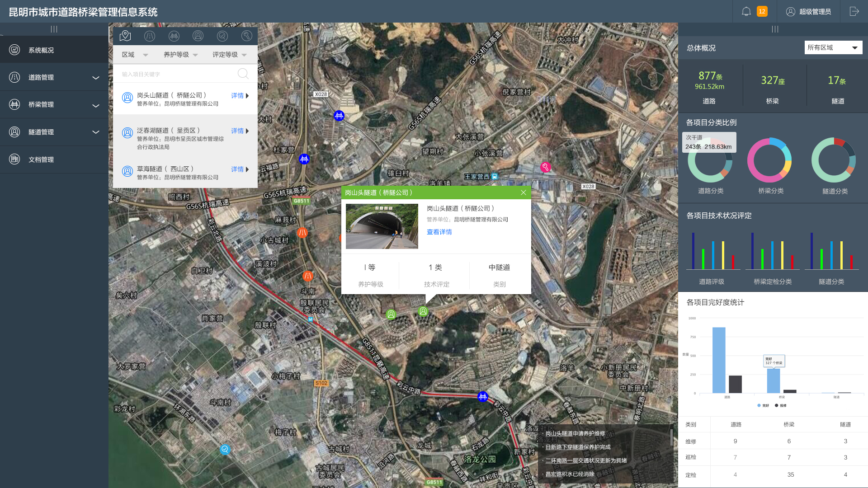The image size is (868, 488).
Task: Click the left green tunnel marker
Action: [x=391, y=314]
